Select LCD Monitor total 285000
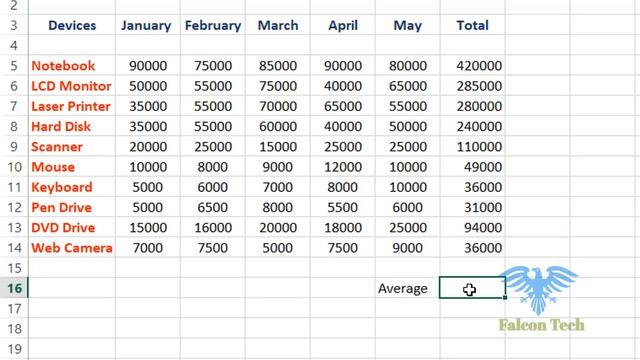Image resolution: width=640 pixels, height=360 pixels. click(472, 86)
